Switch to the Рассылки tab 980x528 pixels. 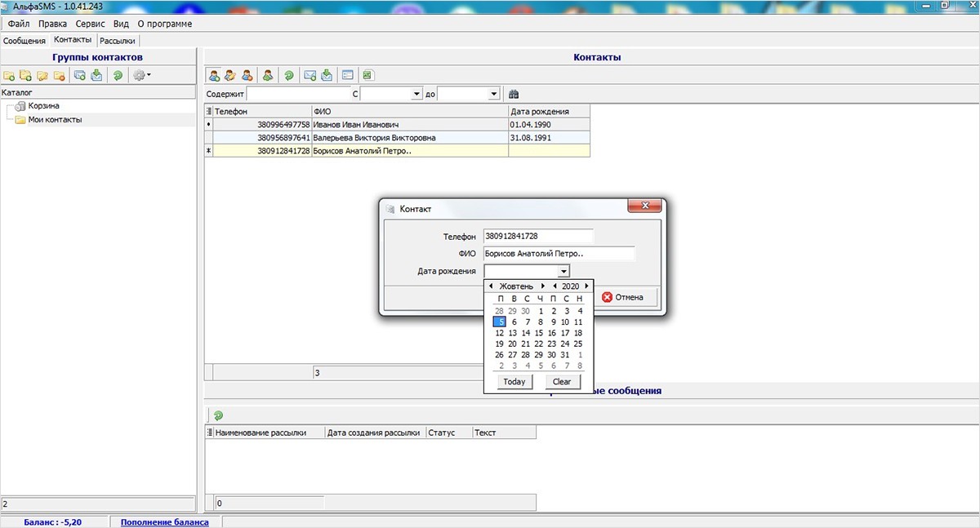pyautogui.click(x=118, y=40)
